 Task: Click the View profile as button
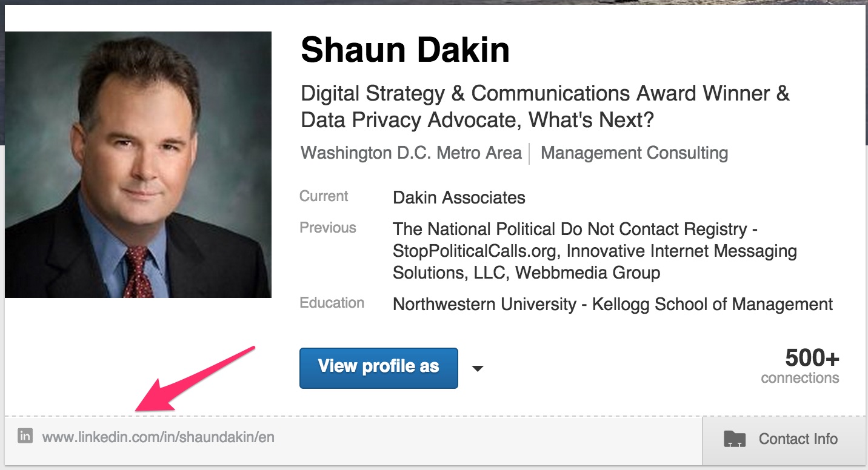378,368
